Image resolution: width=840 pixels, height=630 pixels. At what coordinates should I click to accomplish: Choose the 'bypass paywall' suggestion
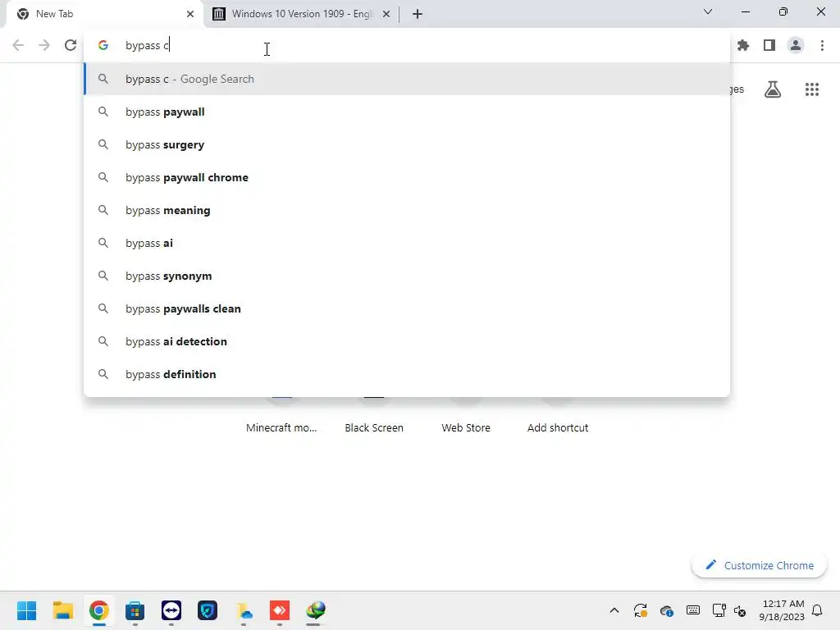407,112
